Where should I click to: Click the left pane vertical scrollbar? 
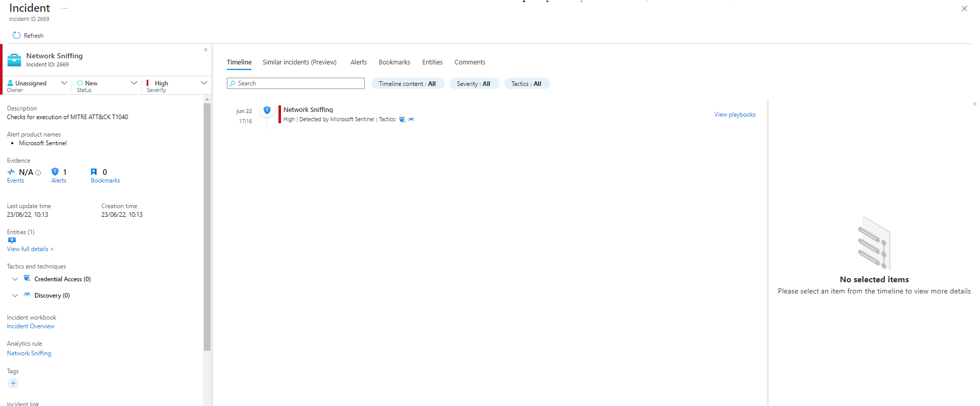coord(207,225)
